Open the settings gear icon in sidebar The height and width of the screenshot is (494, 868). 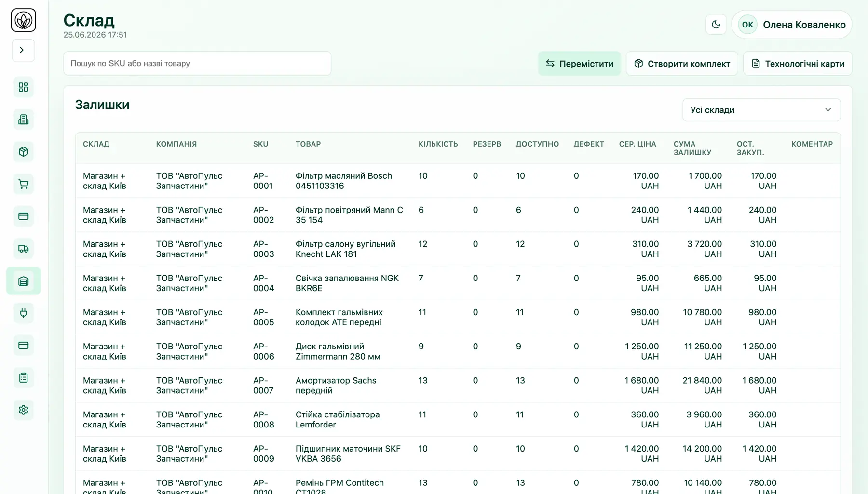23,410
